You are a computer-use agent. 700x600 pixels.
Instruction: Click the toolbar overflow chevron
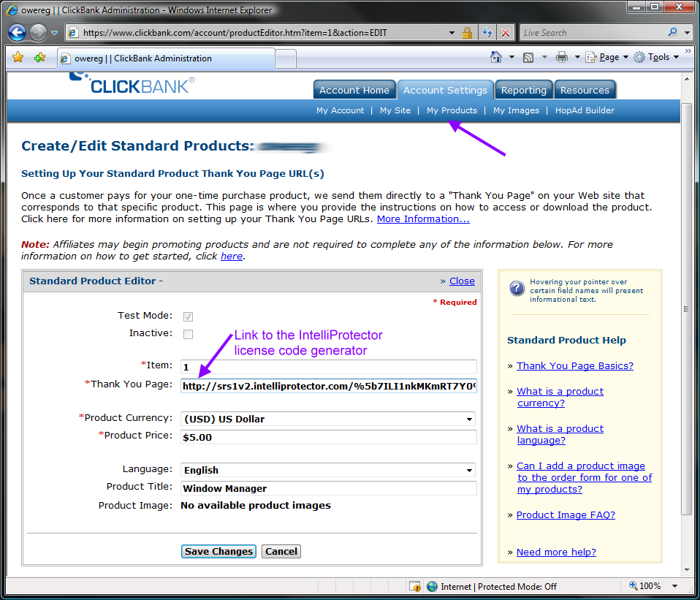(x=688, y=51)
